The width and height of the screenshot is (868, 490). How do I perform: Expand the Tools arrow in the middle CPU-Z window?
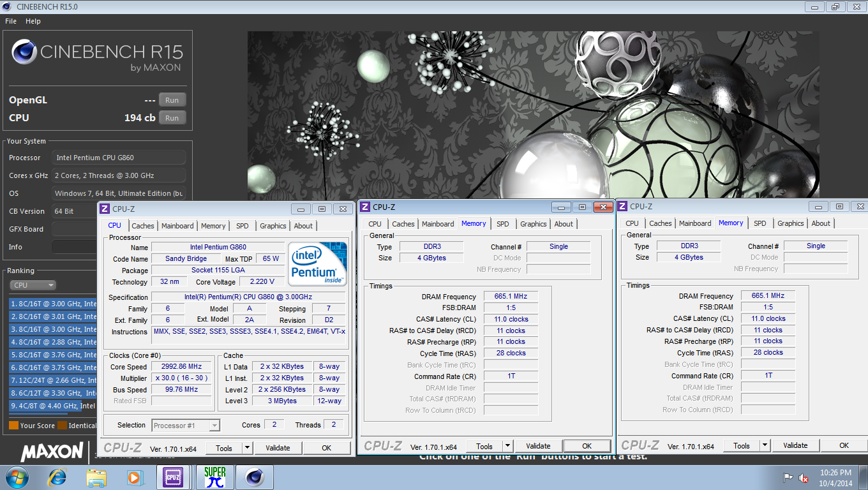pos(508,446)
